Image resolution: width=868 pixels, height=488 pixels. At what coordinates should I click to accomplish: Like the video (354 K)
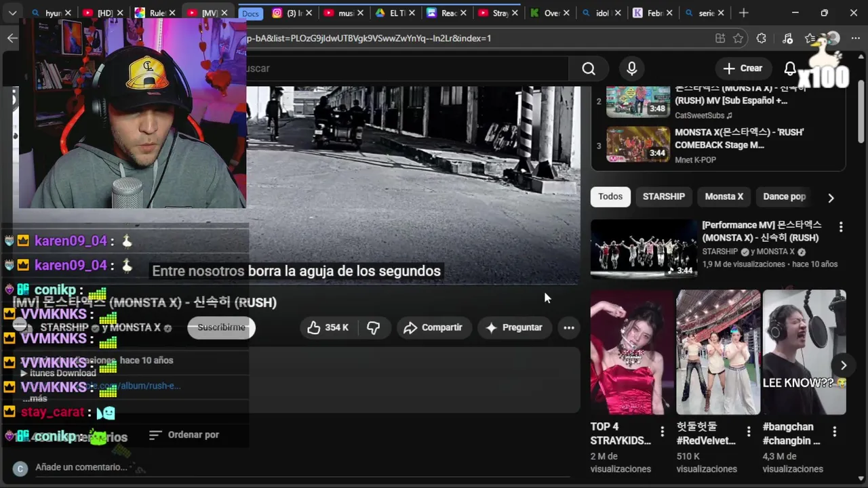point(328,327)
